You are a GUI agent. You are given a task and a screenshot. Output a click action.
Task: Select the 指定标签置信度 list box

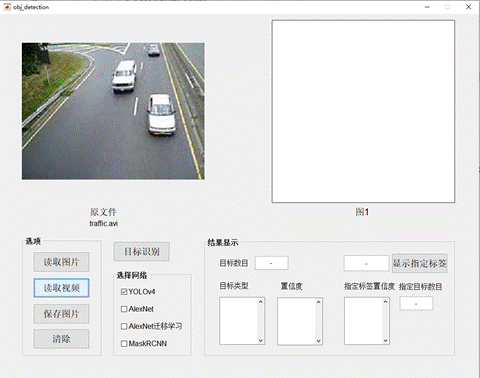pos(367,321)
